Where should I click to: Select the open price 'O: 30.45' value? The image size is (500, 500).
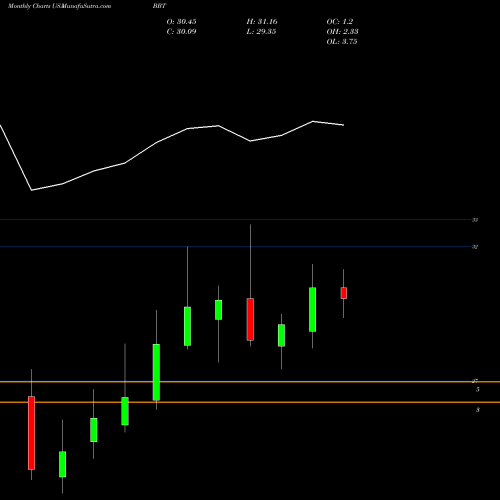pos(181,22)
